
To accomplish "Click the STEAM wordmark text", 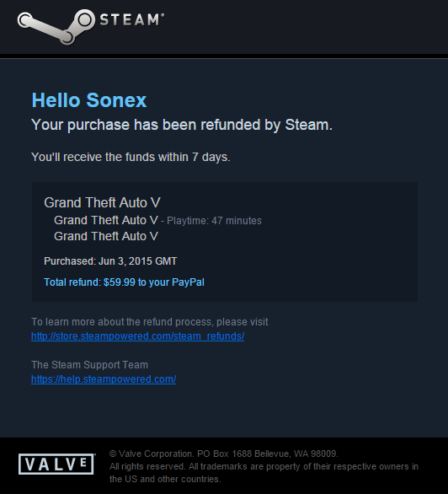I will point(132,19).
